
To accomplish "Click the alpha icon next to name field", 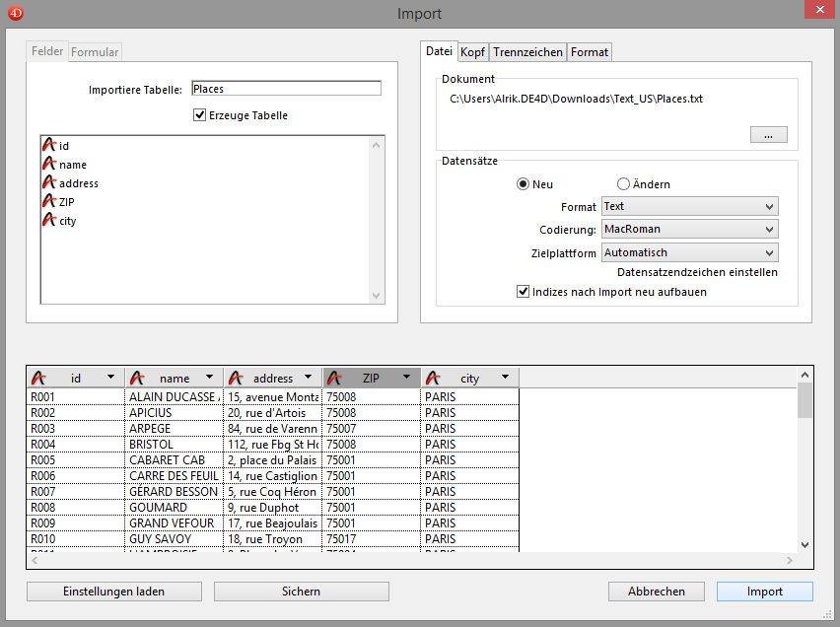I will pyautogui.click(x=49, y=164).
